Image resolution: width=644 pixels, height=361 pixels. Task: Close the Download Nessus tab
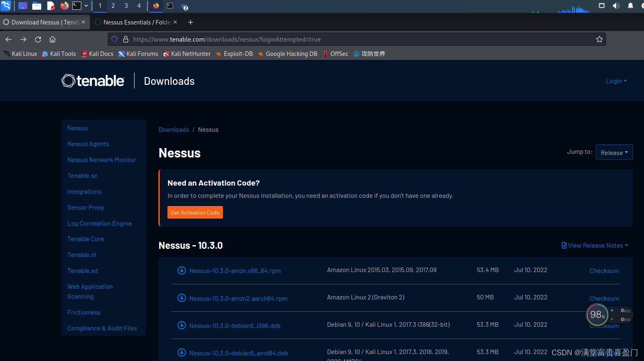(83, 22)
